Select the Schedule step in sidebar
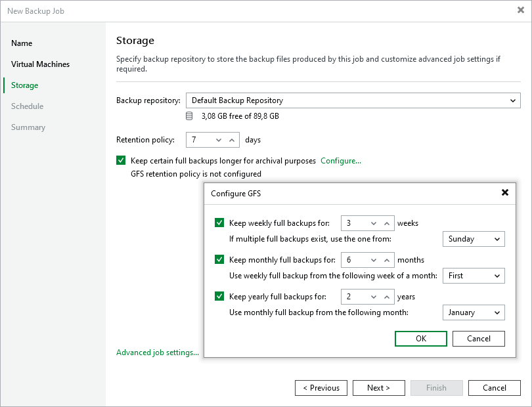Viewport: 532px width, 407px height. point(28,106)
